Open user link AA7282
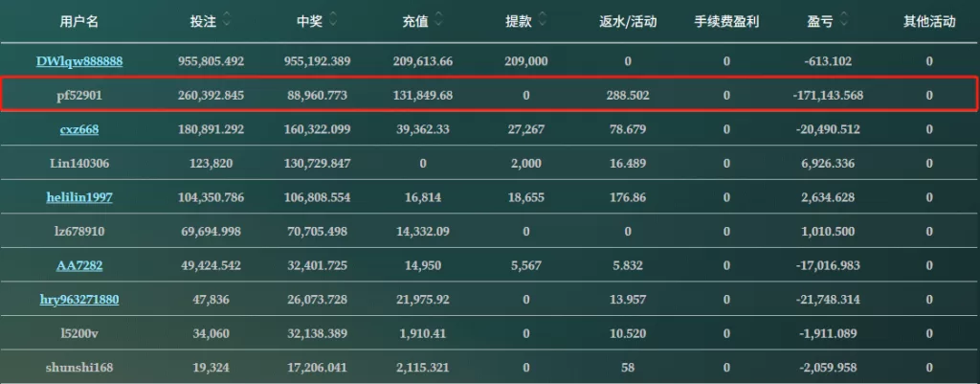Screen dimensions: 980x384 (79, 265)
